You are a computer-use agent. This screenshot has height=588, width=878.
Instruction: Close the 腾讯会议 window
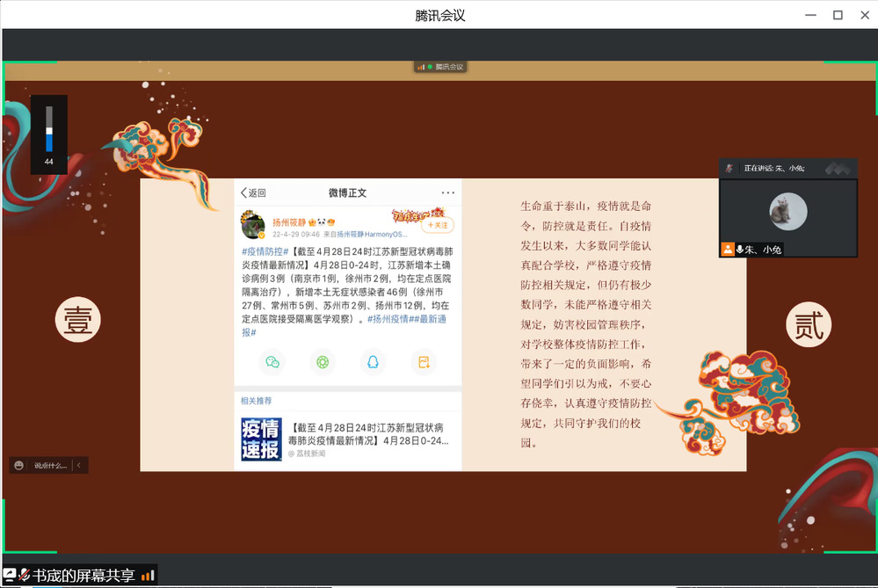[x=865, y=15]
